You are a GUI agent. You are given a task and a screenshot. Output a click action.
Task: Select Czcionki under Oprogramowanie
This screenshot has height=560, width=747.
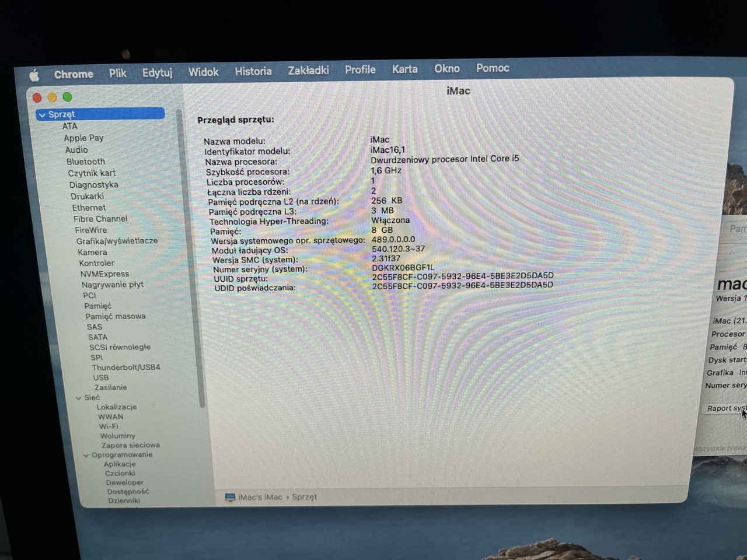point(120,473)
